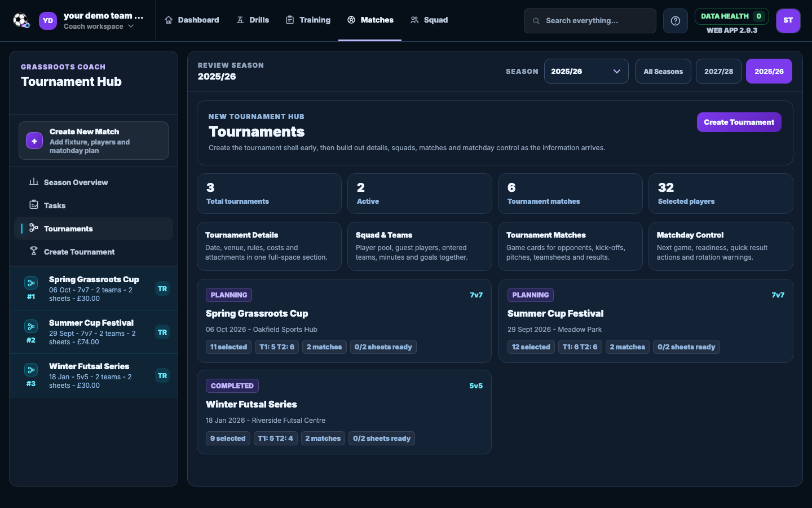Open the Season 2025/26 dropdown
The height and width of the screenshot is (508, 812).
tap(586, 71)
